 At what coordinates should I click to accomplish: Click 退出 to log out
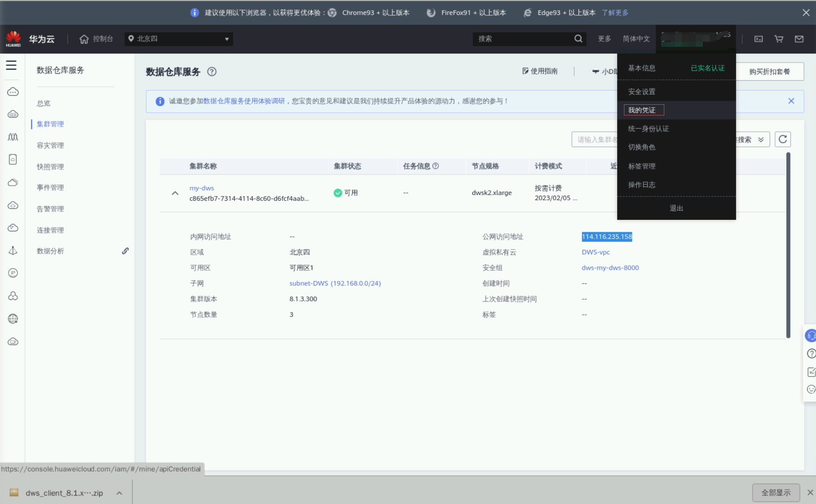(x=676, y=208)
